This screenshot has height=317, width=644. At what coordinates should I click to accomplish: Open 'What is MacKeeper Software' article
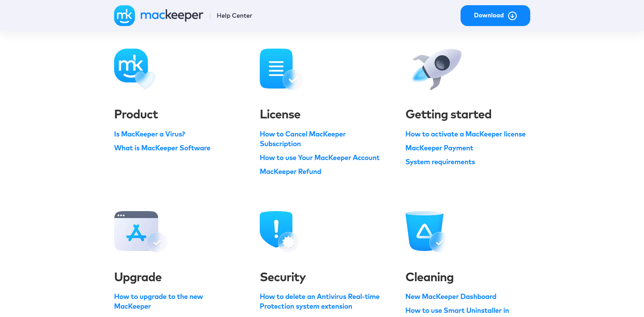162,148
